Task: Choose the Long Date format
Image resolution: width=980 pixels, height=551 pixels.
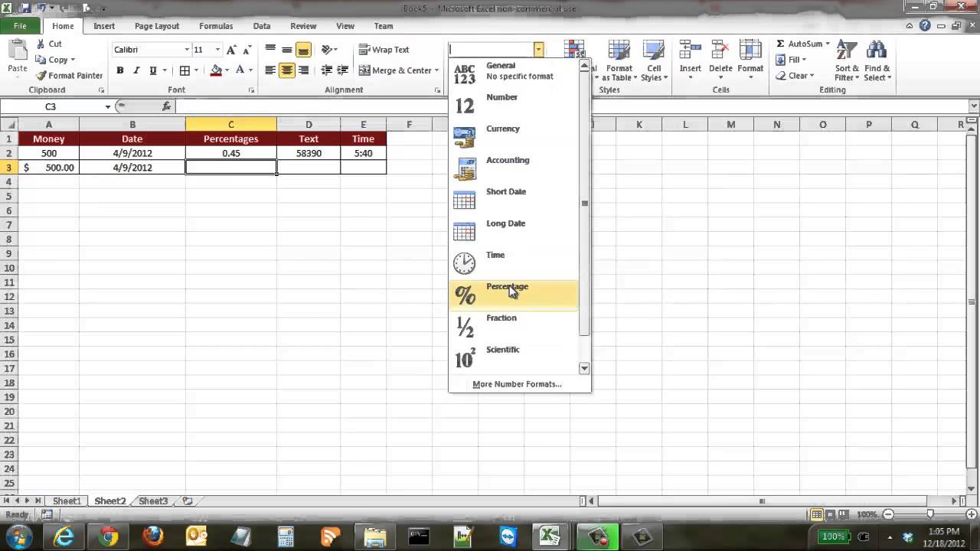Action: [514, 232]
